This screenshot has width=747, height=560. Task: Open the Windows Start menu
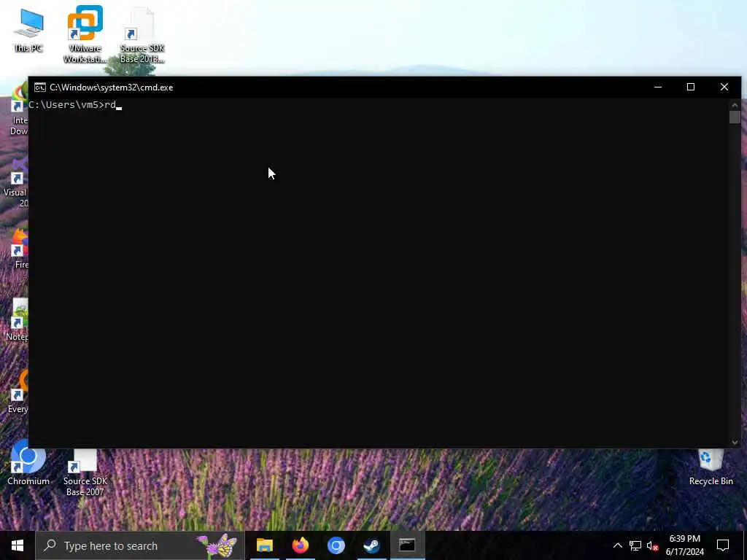18,545
